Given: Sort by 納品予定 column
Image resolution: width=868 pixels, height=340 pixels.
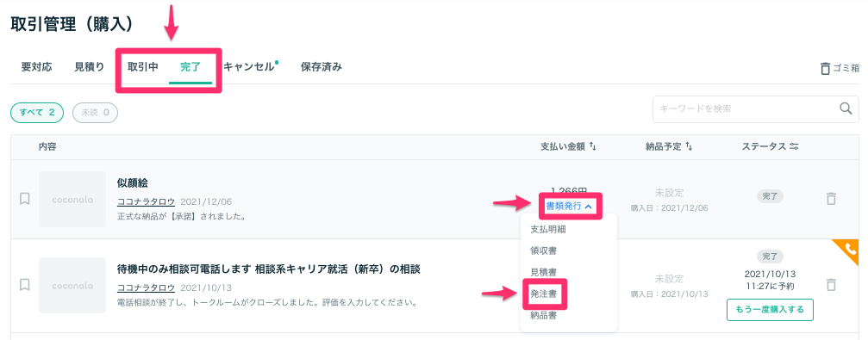Looking at the screenshot, I should (x=690, y=146).
